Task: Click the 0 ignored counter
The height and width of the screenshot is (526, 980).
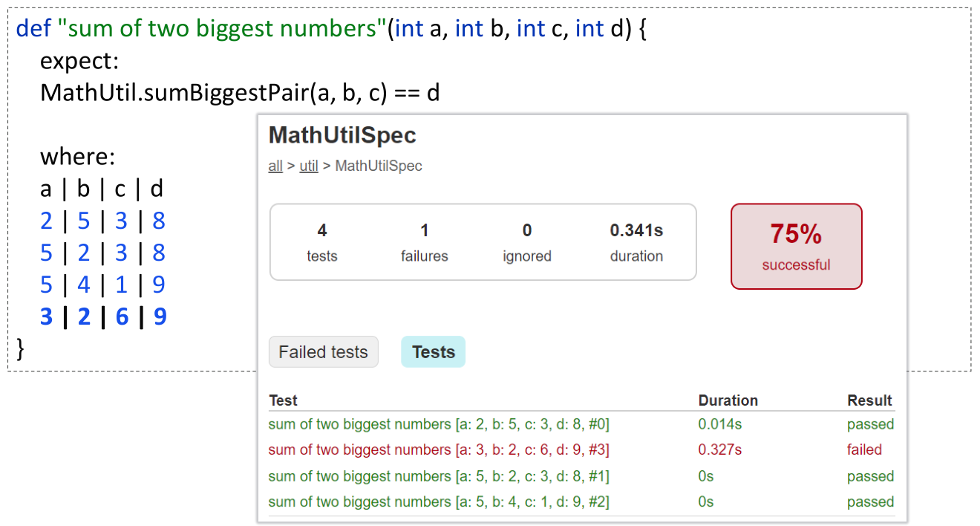Action: 526,242
